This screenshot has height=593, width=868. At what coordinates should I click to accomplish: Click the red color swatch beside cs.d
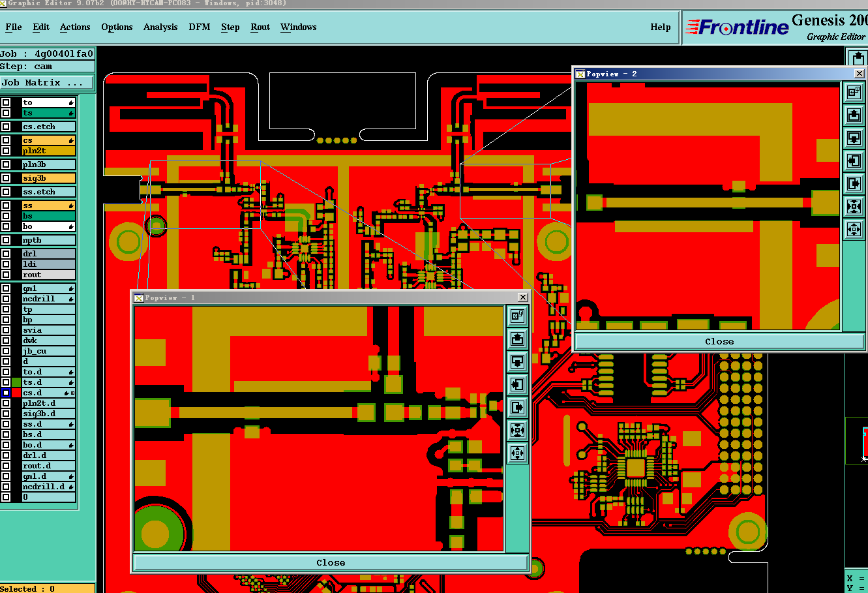click(x=16, y=393)
